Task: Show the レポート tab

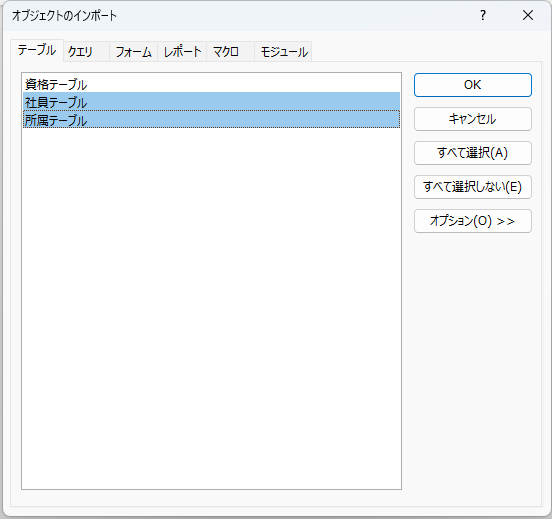Action: [182, 52]
